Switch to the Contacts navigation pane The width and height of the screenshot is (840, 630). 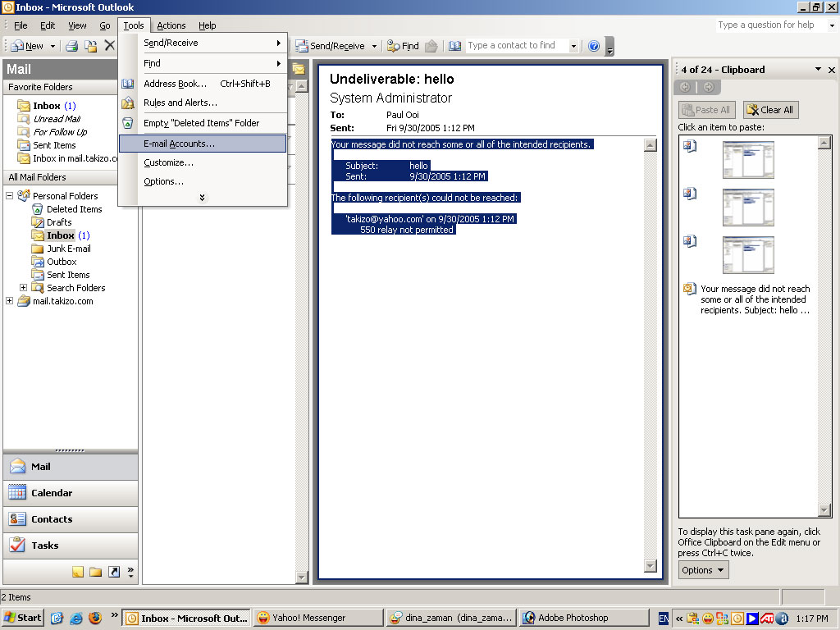[71, 519]
